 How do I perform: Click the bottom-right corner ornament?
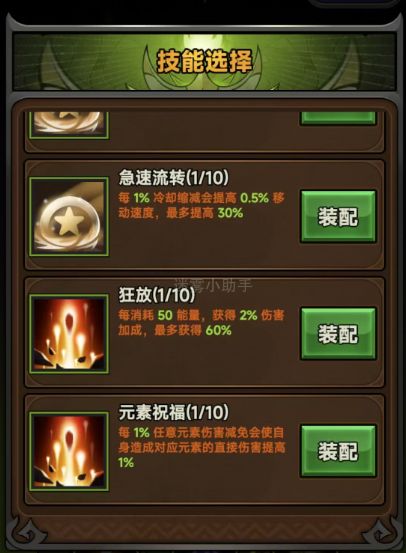pos(380,533)
